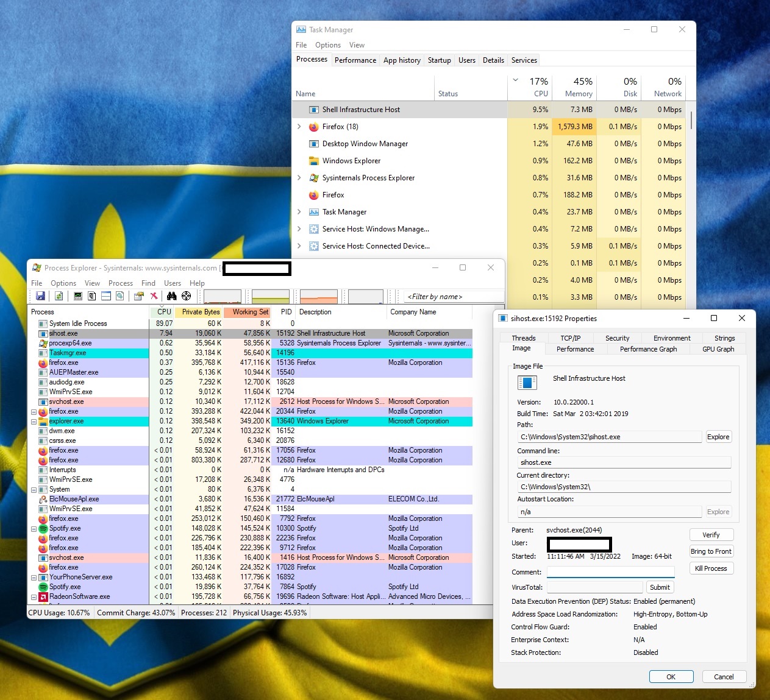Open the Options menu in Process Explorer
Viewport: 770px width, 700px height.
coord(63,283)
